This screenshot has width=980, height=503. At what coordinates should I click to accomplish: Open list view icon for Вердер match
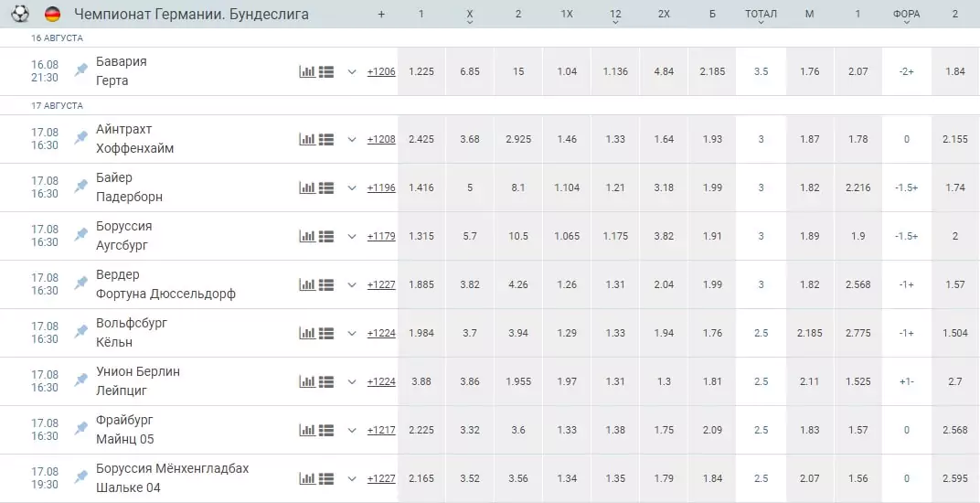coord(325,284)
